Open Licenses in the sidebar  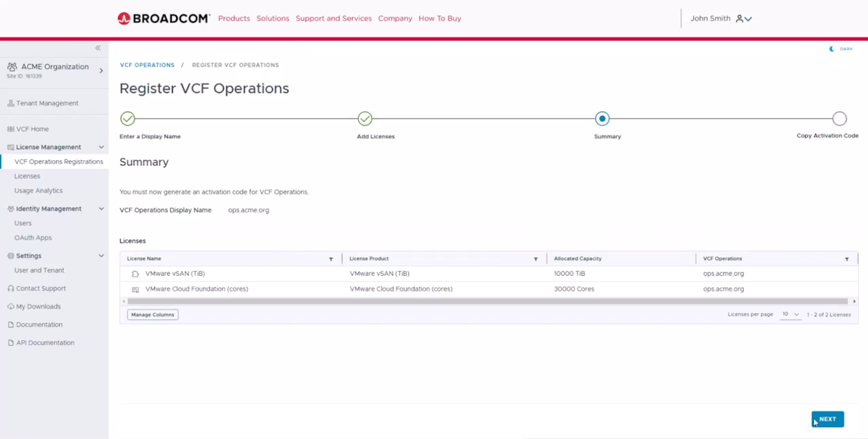pos(27,176)
